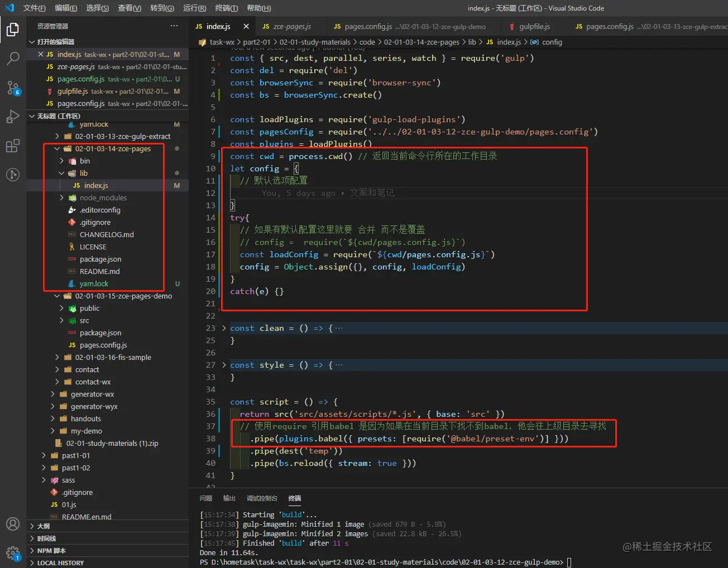
Task: Click the lib breadcrumb segment
Action: tap(472, 42)
